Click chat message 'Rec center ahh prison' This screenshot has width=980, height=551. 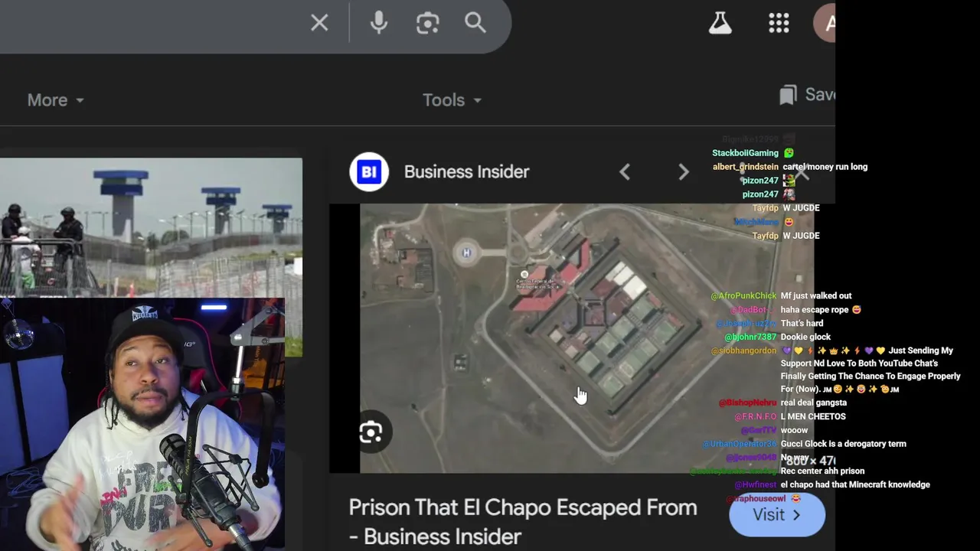822,471
